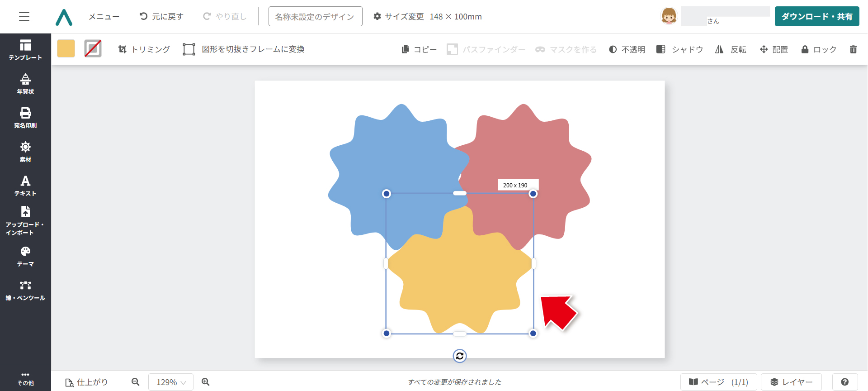868x391 pixels.
Task: Open the 素材 materials panel
Action: 25,152
